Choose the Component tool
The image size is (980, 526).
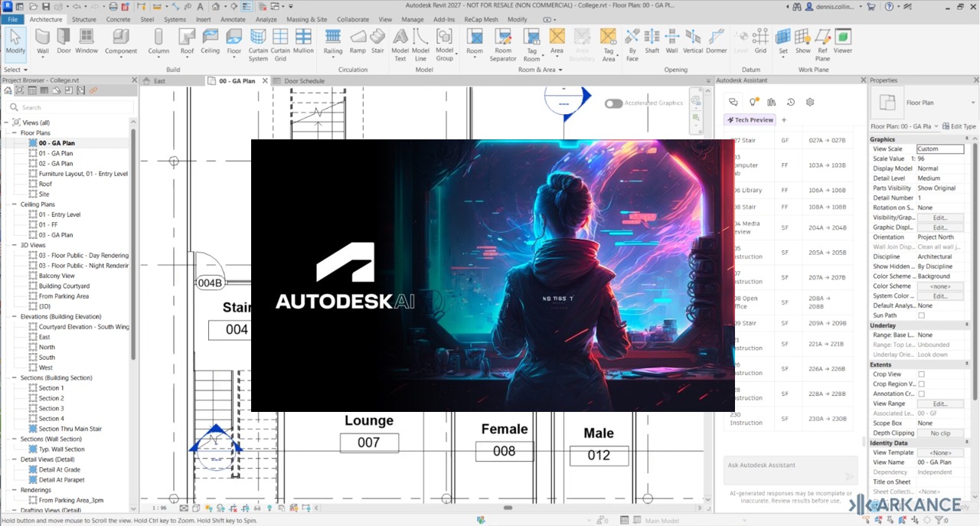point(121,41)
